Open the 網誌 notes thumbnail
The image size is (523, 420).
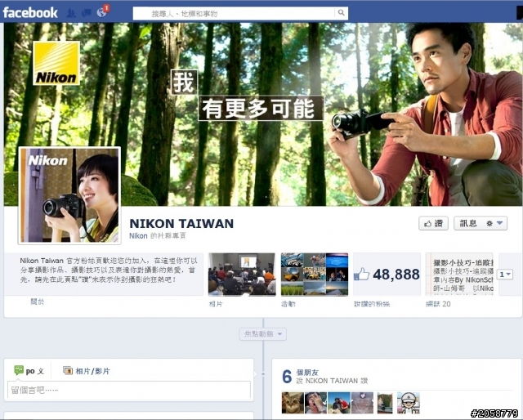(x=459, y=275)
